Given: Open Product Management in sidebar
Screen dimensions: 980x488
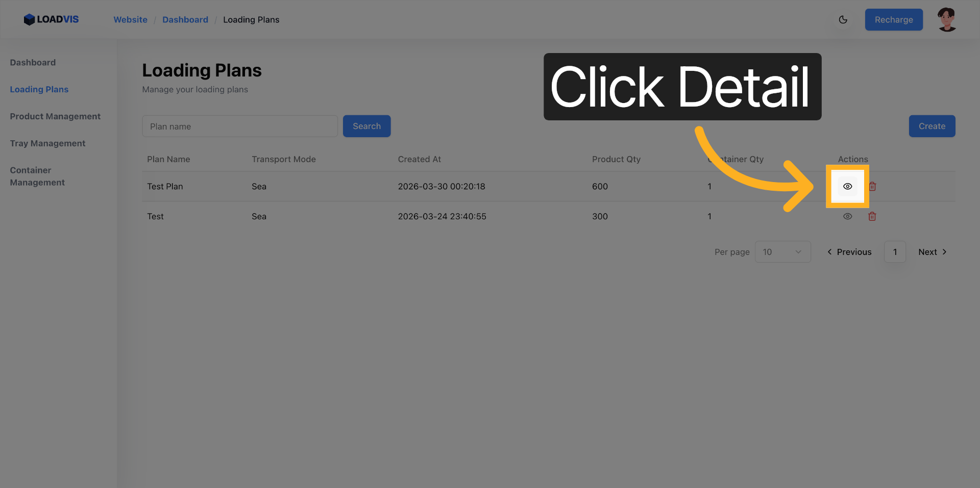Looking at the screenshot, I should 55,116.
